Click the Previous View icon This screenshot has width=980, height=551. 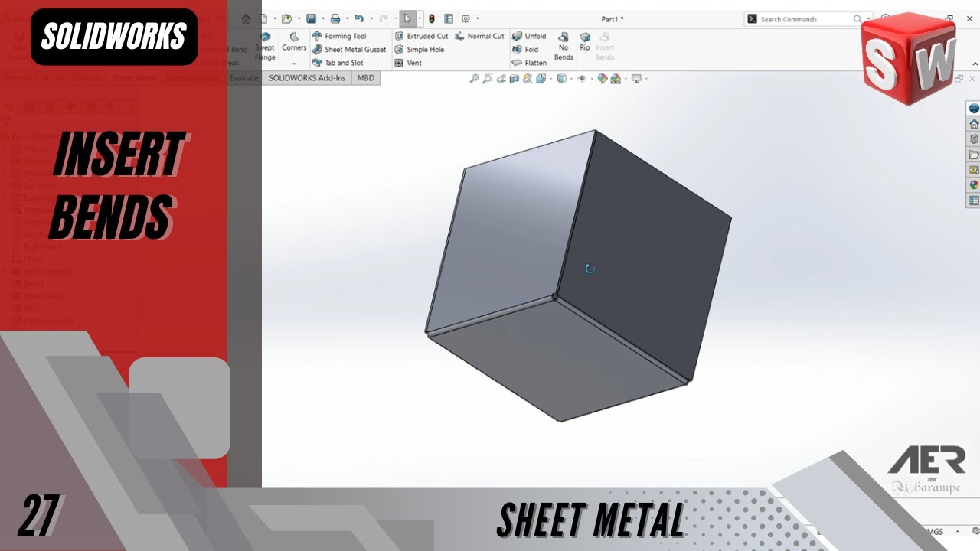(501, 78)
